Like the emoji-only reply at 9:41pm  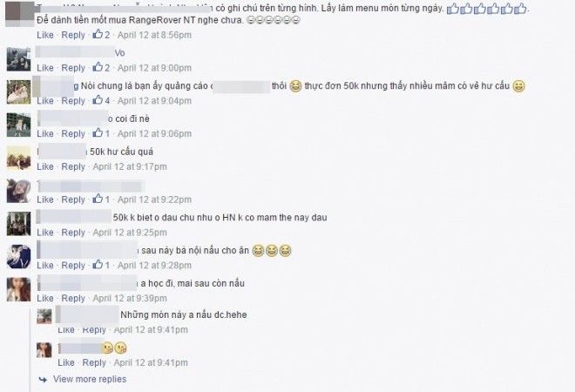pyautogui.click(x=66, y=362)
